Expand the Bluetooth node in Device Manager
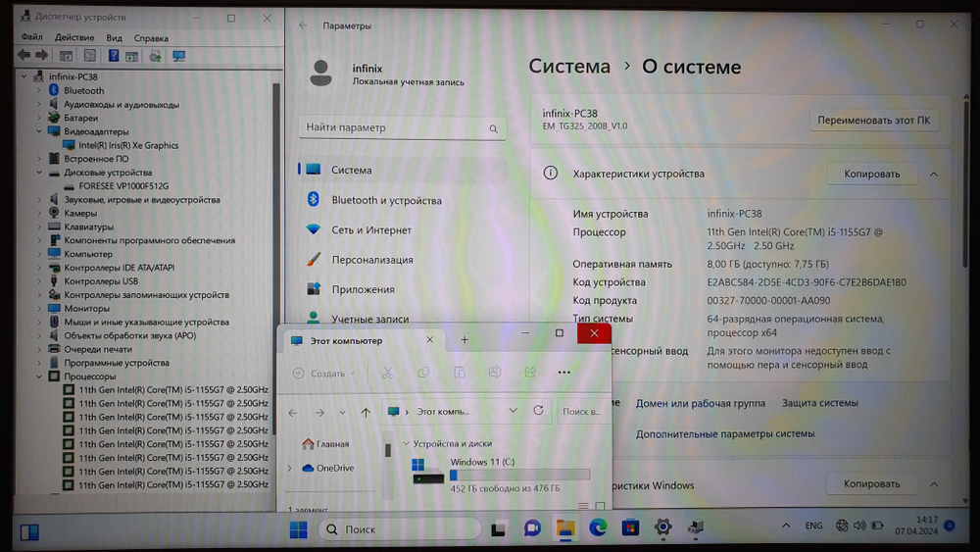980x552 pixels. click(x=39, y=90)
